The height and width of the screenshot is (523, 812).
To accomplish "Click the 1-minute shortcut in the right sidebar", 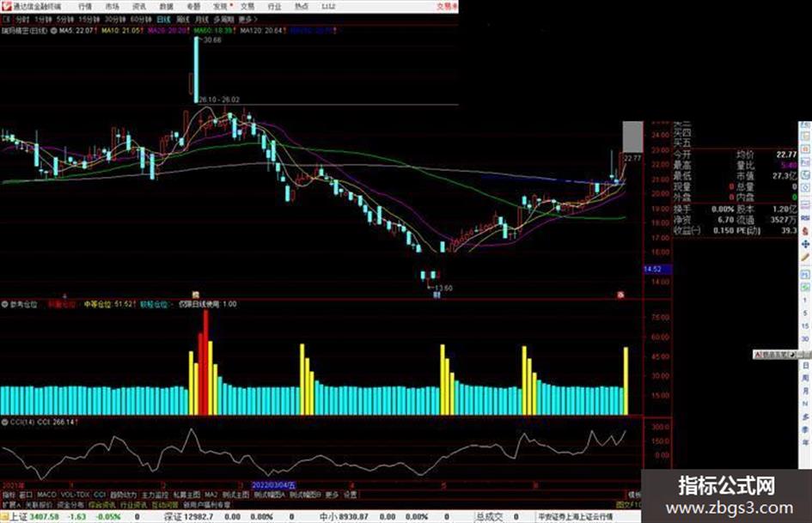I will (805, 300).
